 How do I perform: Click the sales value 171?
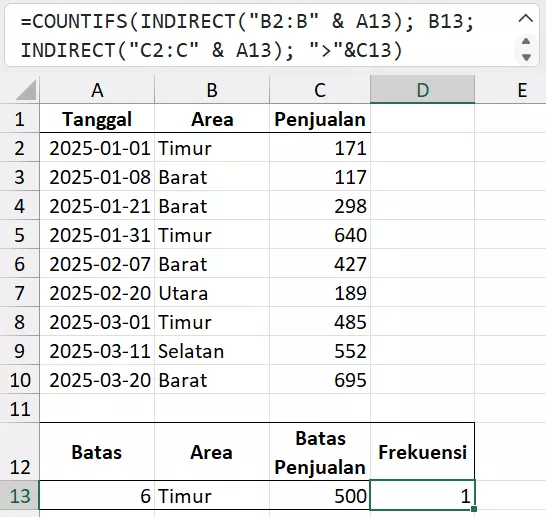(x=320, y=148)
